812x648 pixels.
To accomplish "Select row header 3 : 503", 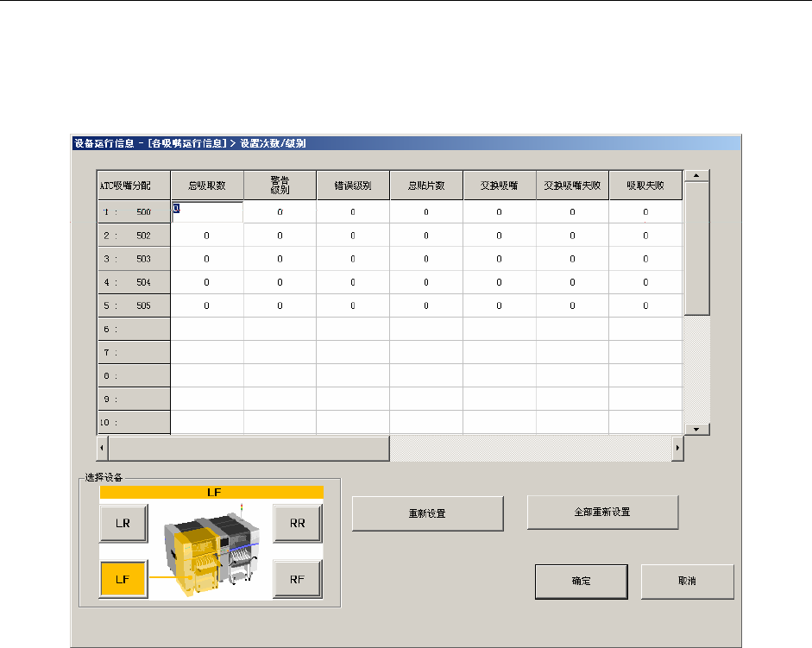I will [x=134, y=259].
